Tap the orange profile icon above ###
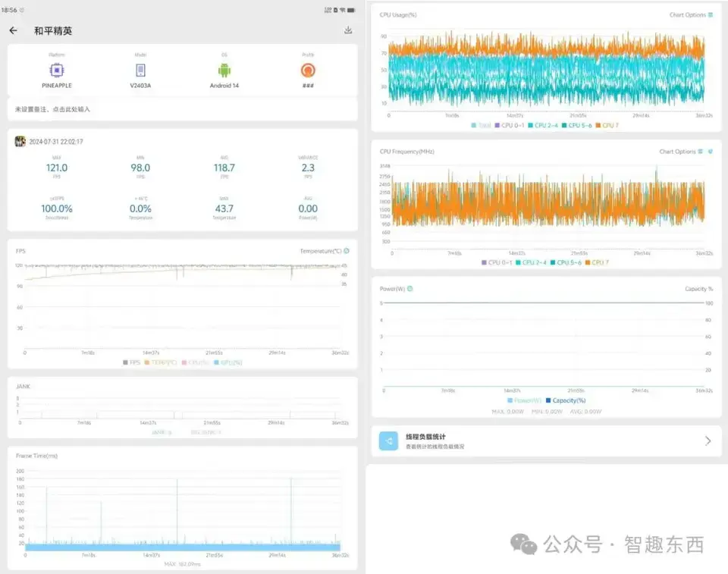The height and width of the screenshot is (574, 728). [308, 70]
